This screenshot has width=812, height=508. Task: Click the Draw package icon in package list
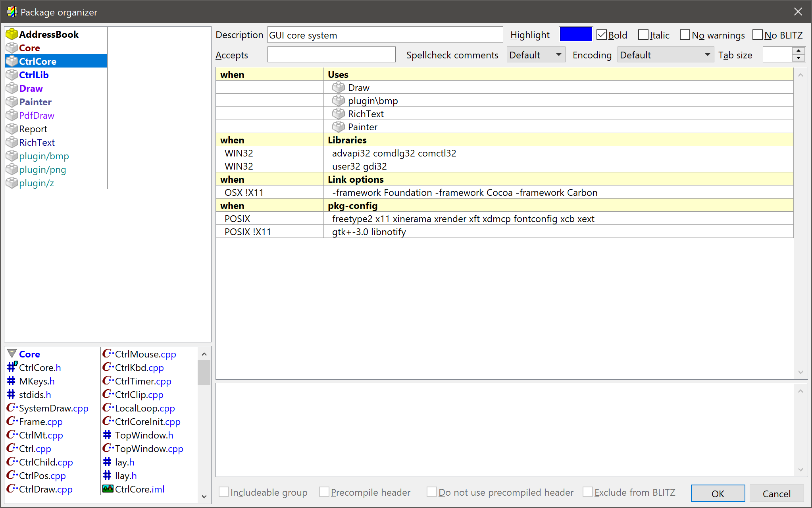pyautogui.click(x=12, y=89)
